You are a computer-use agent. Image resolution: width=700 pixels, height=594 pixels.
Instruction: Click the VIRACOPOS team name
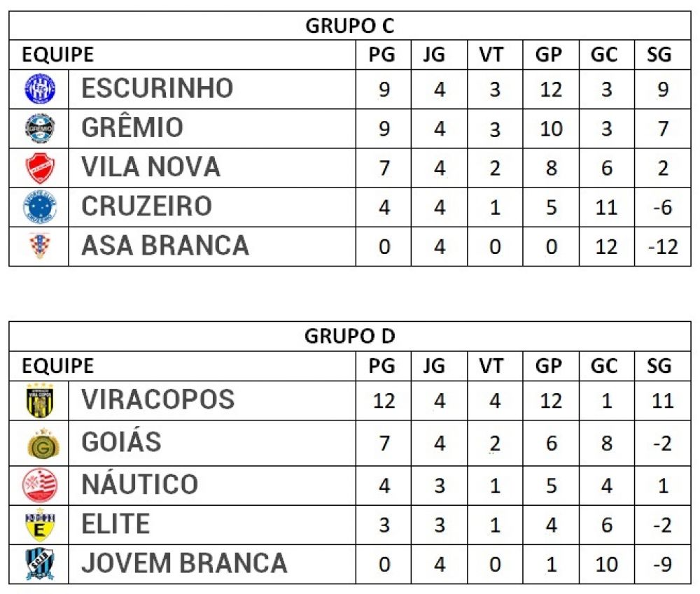pos(157,399)
